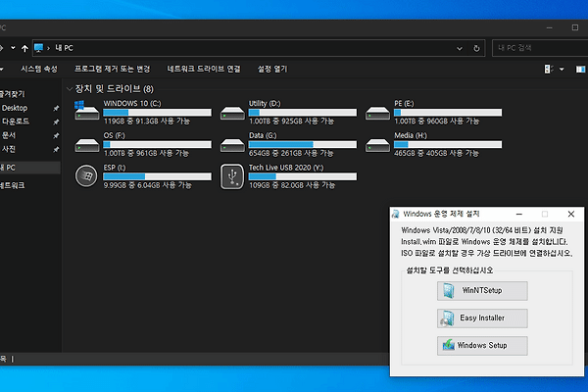Open the PE (E:) drive icon
This screenshot has width=588, height=392.
click(x=377, y=113)
